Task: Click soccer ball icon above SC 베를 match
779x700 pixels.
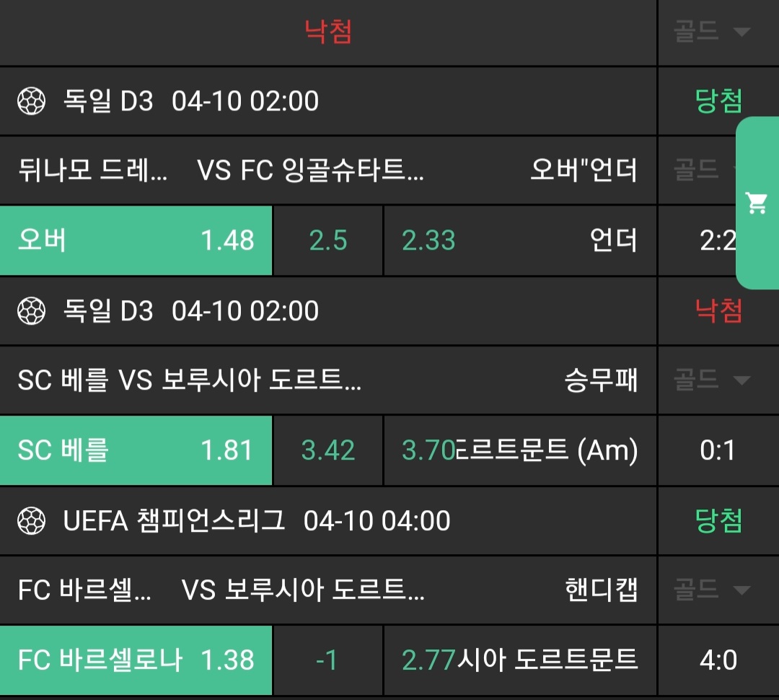Action: [x=31, y=311]
